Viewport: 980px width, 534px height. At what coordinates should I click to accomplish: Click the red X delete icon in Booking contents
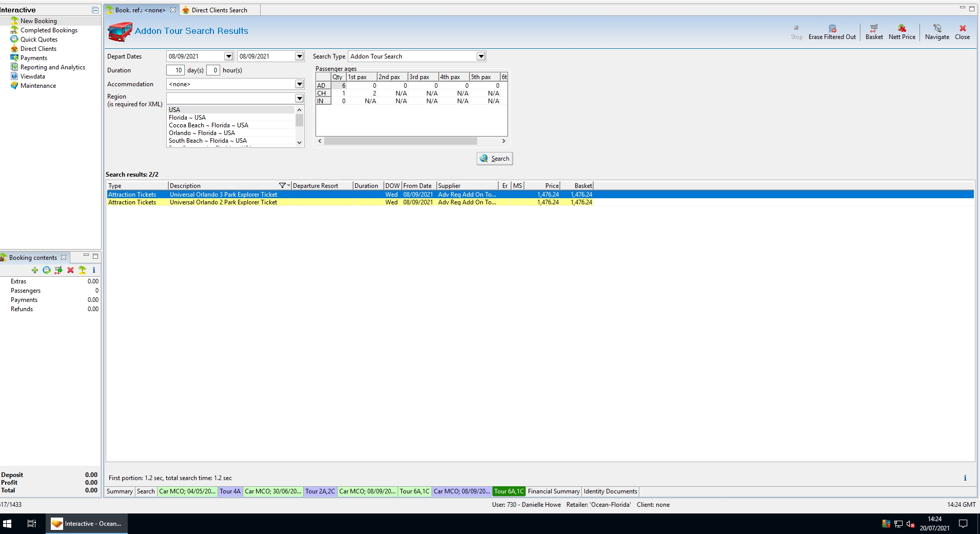pyautogui.click(x=70, y=270)
